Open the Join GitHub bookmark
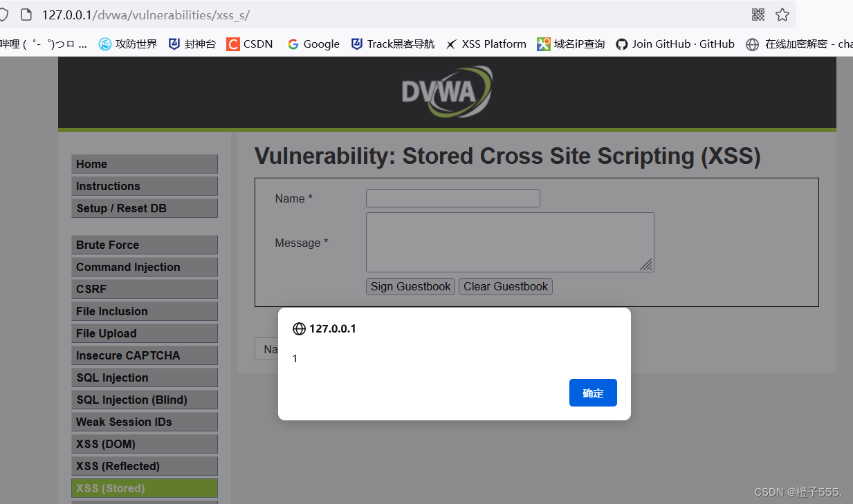The width and height of the screenshot is (853, 504). pos(675,44)
